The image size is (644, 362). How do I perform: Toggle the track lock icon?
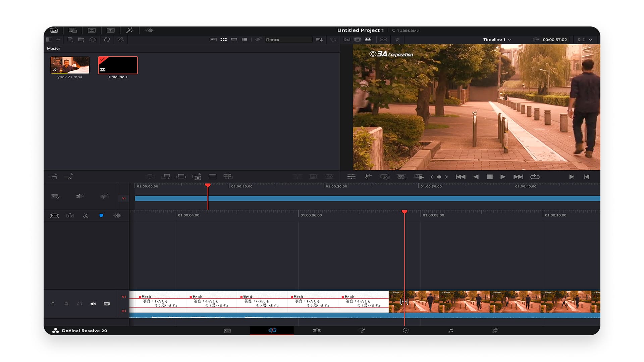pyautogui.click(x=66, y=304)
